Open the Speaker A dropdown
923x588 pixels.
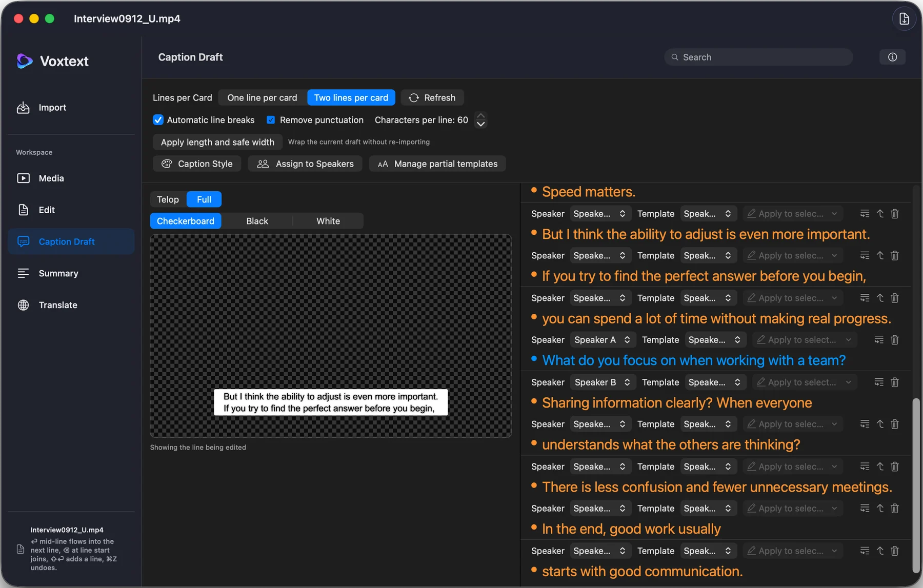pos(603,340)
